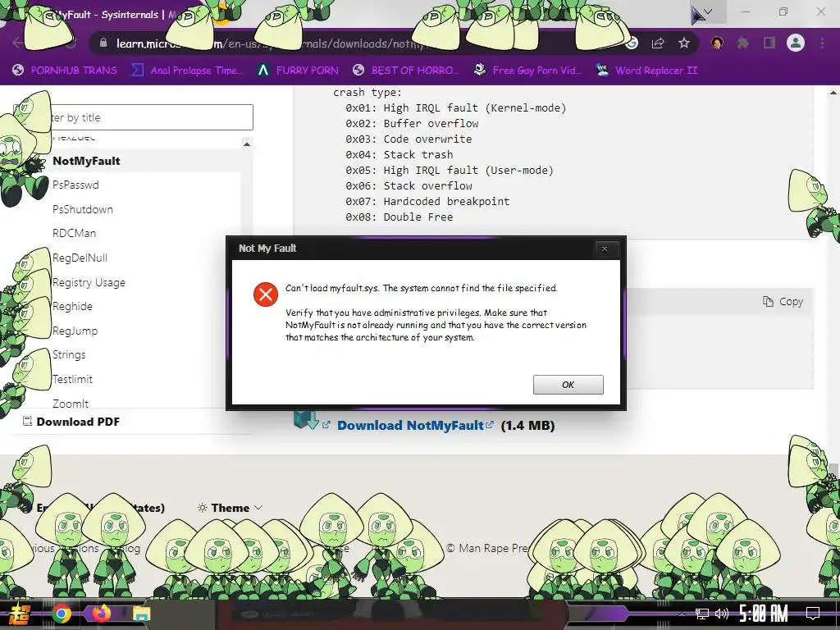Open the Theme dropdown
This screenshot has width=840, height=630.
(230, 508)
